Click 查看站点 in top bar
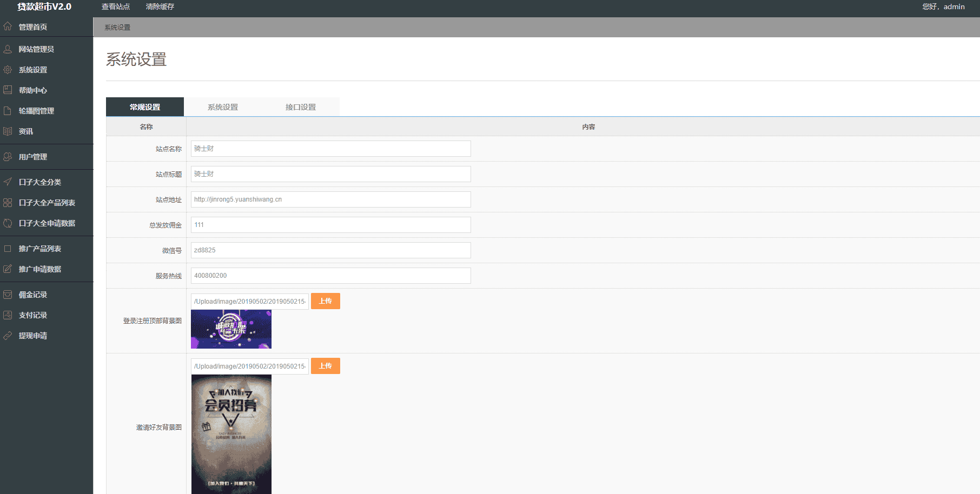Viewport: 980px width, 494px height. pos(116,6)
